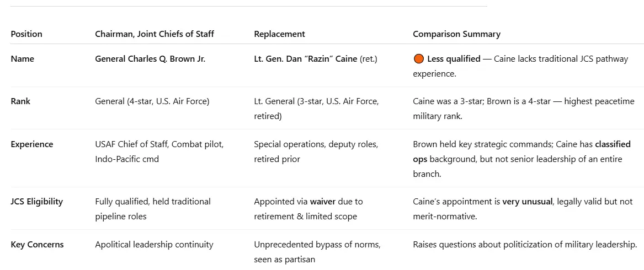Click the orange circle next to Less qualified
Image resolution: width=644 pixels, height=270 pixels.
pyautogui.click(x=419, y=59)
